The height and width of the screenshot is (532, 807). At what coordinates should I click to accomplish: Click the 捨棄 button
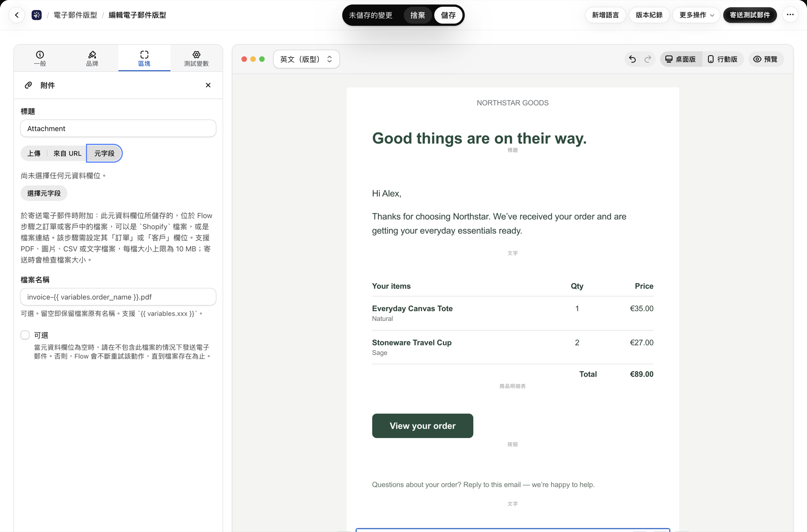(x=417, y=15)
